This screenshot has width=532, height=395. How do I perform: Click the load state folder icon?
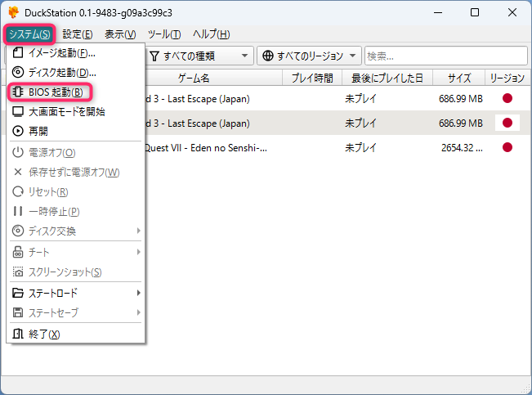pyautogui.click(x=18, y=293)
